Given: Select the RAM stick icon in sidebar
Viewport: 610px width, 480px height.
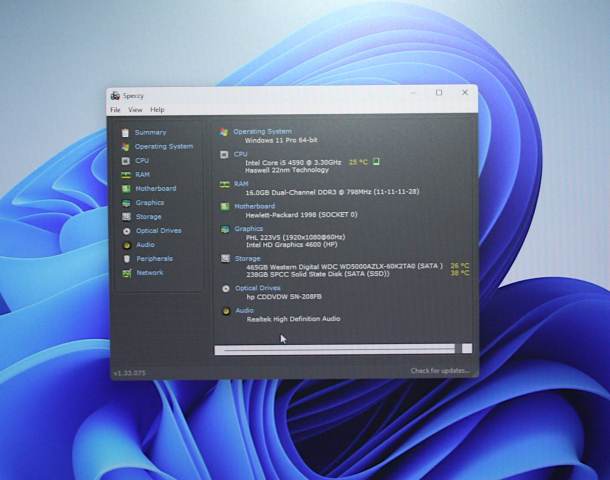Looking at the screenshot, I should pyautogui.click(x=126, y=175).
